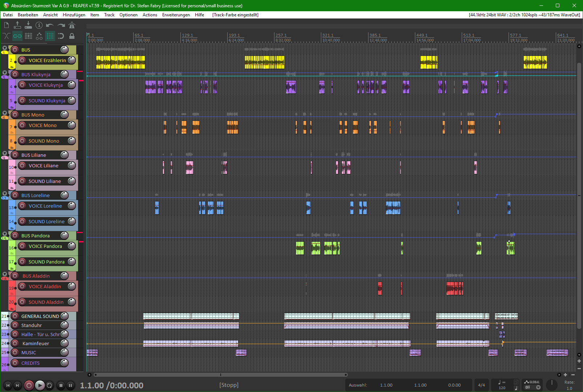Click the metronome icon in the toolbar
583x392 pixels.
(x=72, y=25)
